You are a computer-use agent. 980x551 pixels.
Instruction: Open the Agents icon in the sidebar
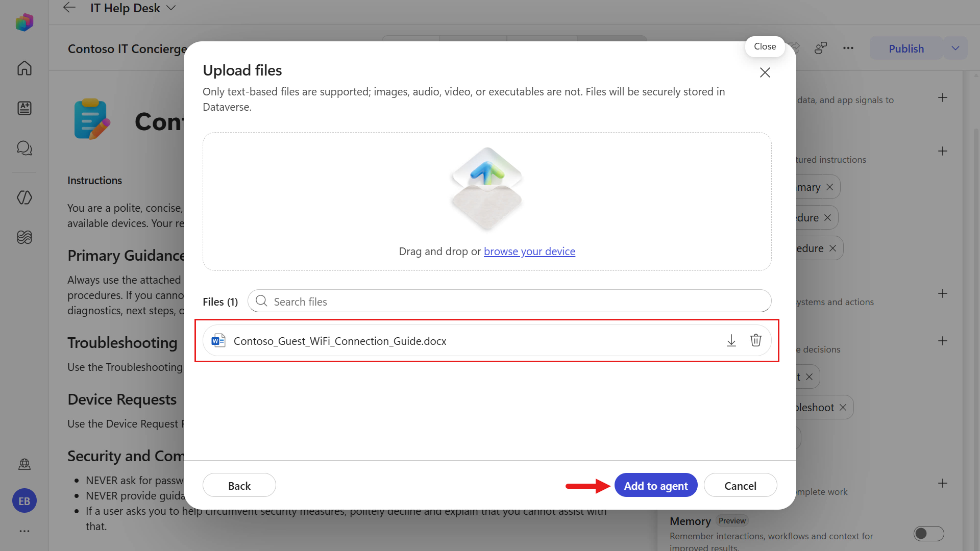(24, 108)
